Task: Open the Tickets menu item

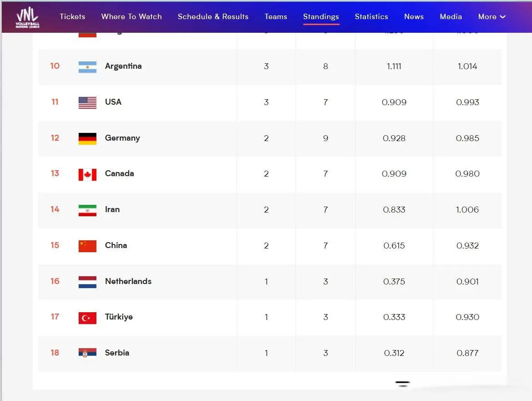Action: pyautogui.click(x=72, y=17)
